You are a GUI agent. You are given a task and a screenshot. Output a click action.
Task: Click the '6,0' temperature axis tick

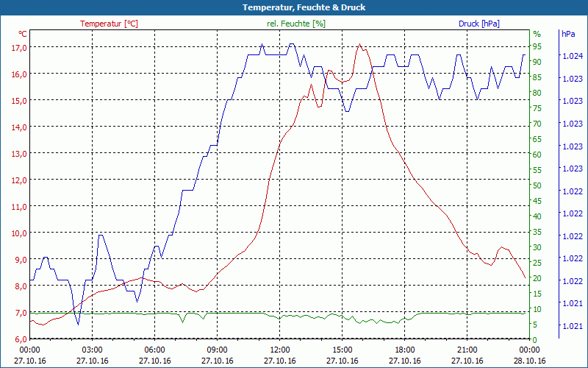(x=21, y=339)
